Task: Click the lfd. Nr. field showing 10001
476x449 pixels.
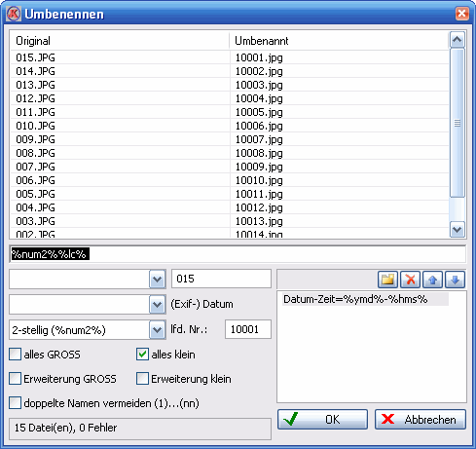Action: [248, 329]
